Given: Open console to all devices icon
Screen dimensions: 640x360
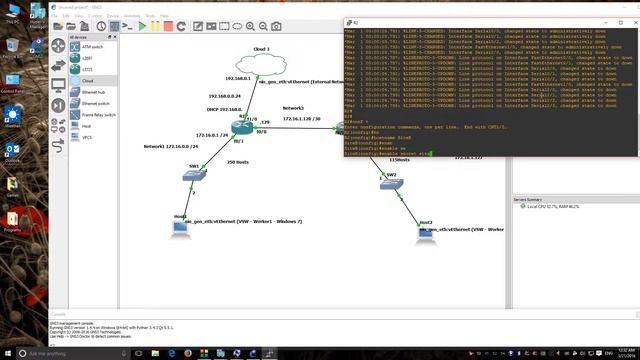Looking at the screenshot, I should 127,27.
